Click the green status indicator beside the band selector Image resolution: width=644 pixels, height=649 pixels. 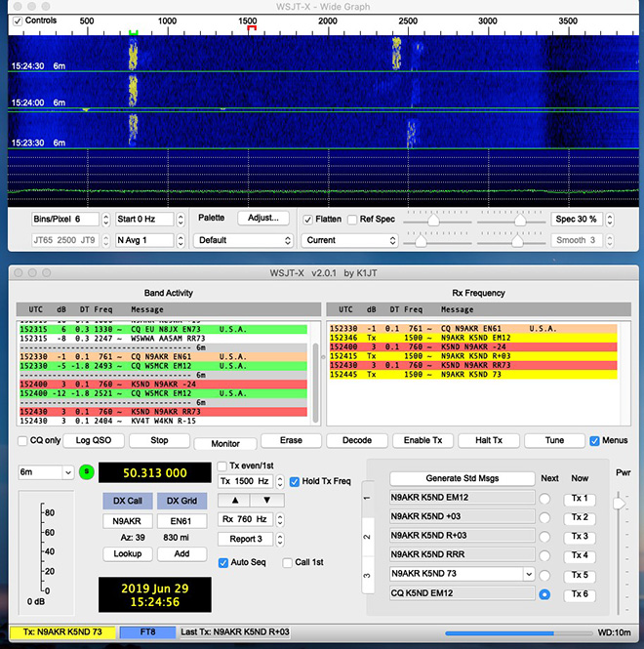pos(87,471)
